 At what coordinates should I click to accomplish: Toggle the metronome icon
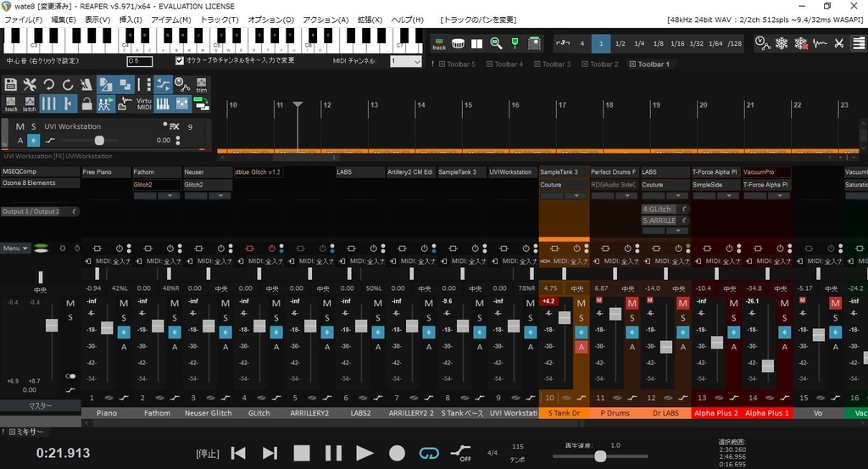(x=86, y=84)
